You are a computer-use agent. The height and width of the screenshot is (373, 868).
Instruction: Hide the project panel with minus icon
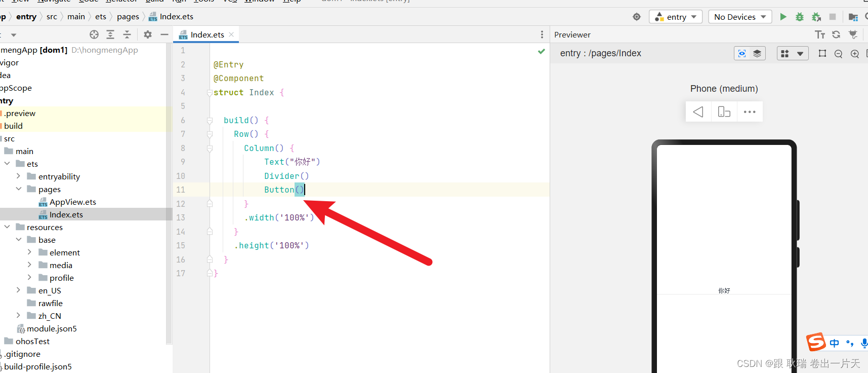tap(164, 34)
